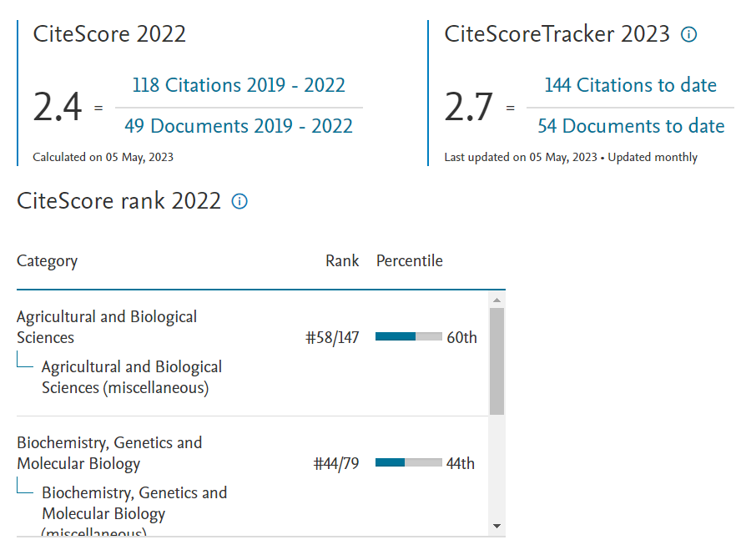Open the CiteScoreTracker 2023 info icon
Screen dimensions: 741x560
coord(688,34)
